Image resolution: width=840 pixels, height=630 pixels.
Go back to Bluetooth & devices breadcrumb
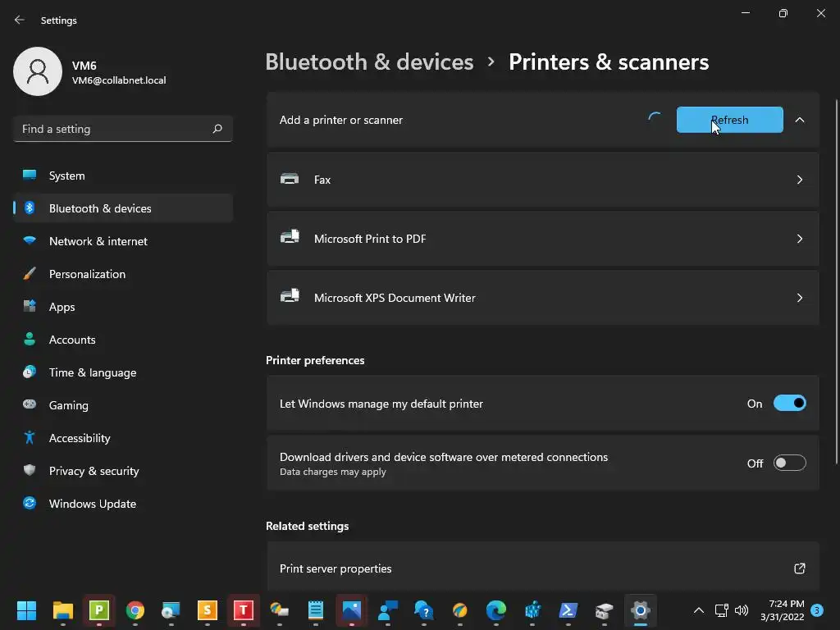point(369,62)
